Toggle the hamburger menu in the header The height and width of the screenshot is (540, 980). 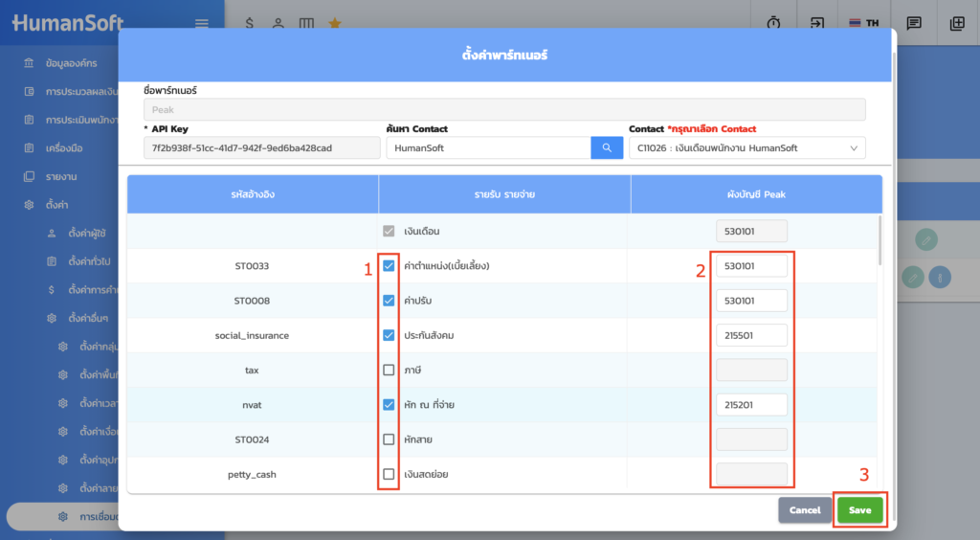(x=201, y=24)
